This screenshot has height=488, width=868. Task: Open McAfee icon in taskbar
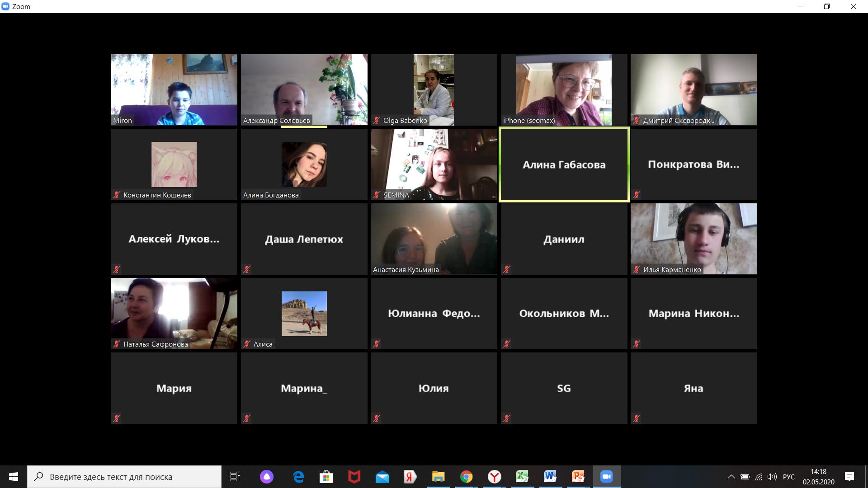[x=354, y=477]
